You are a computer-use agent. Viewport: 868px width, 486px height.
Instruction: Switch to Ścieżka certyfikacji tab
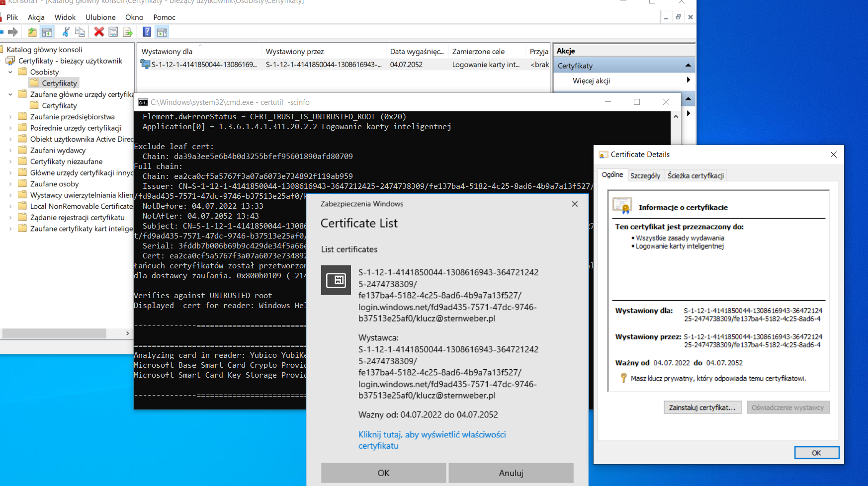695,175
